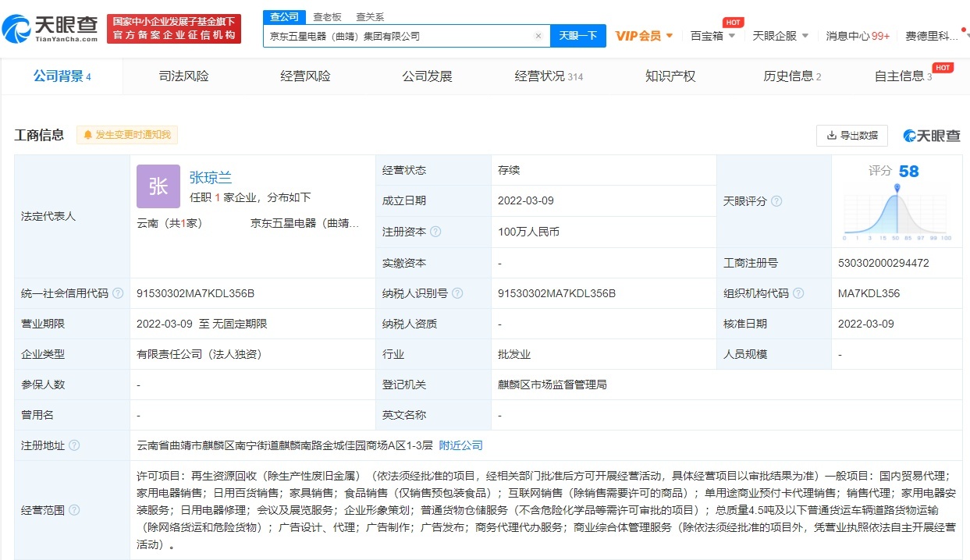
Task: Click the score value 58
Action: [908, 171]
